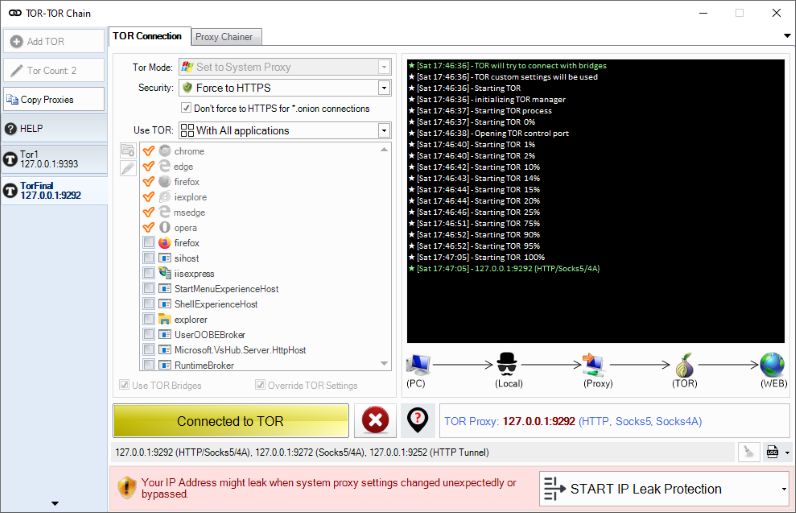796x513 pixels.
Task: Toggle the Use TOR Bridges checkbox
Action: [x=124, y=385]
